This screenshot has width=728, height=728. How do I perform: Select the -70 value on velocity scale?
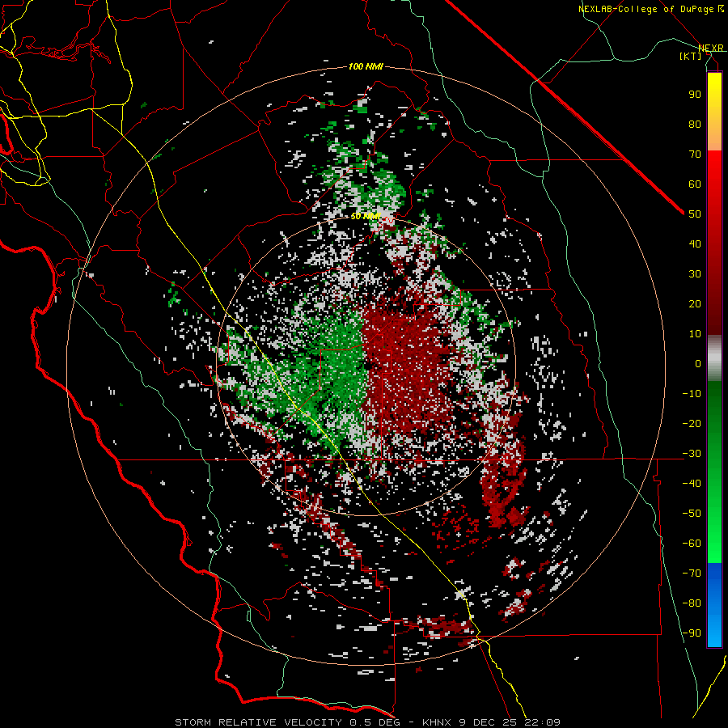click(x=692, y=574)
